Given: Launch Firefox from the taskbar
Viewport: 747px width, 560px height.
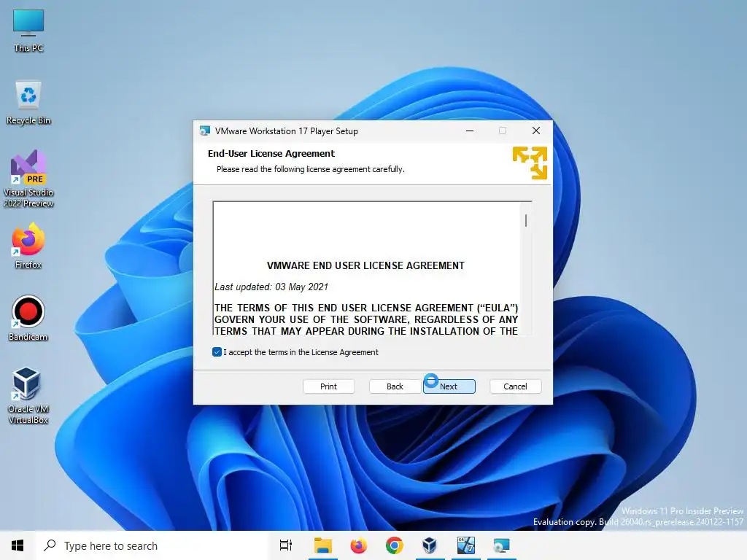Looking at the screenshot, I should point(358,545).
